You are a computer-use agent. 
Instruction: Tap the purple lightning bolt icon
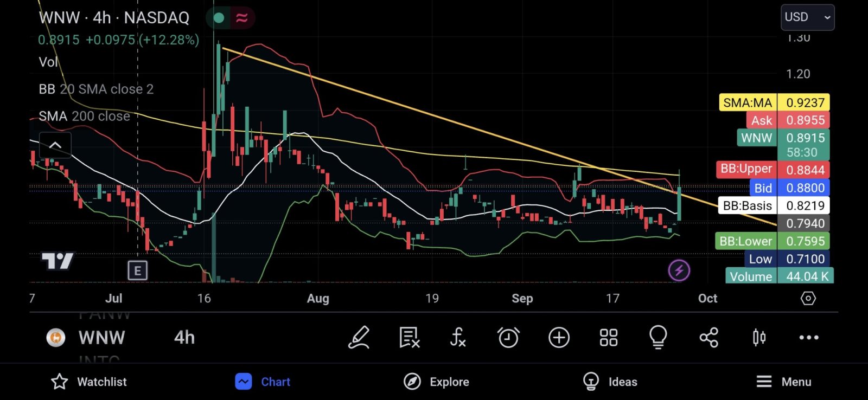[x=679, y=270]
